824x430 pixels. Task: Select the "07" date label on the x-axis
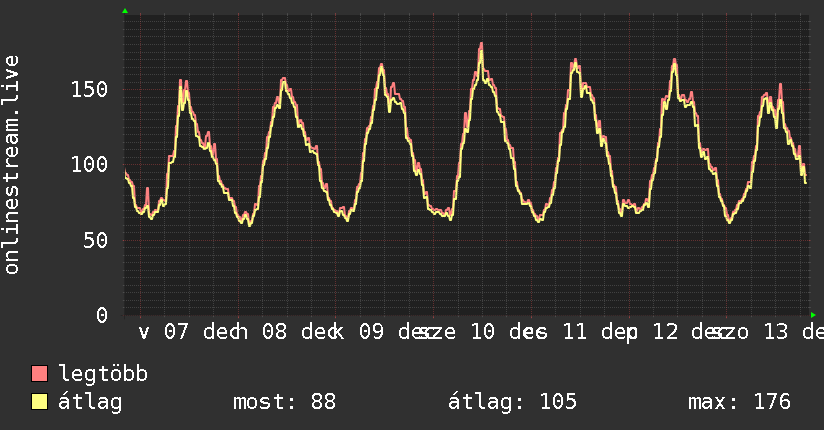pyautogui.click(x=176, y=331)
